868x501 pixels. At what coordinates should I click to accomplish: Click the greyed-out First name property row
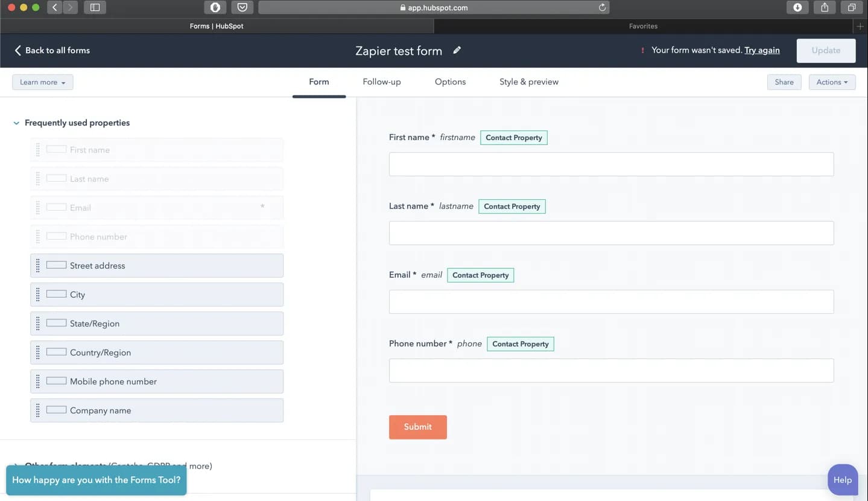coord(157,150)
